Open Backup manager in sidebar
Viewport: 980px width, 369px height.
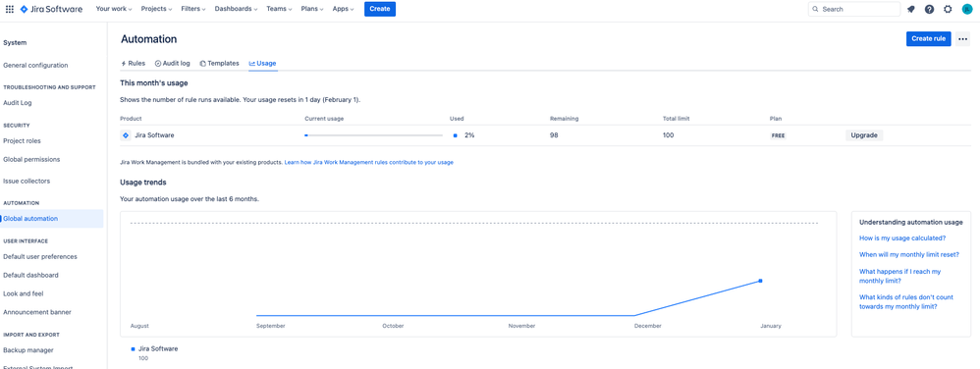tap(28, 350)
